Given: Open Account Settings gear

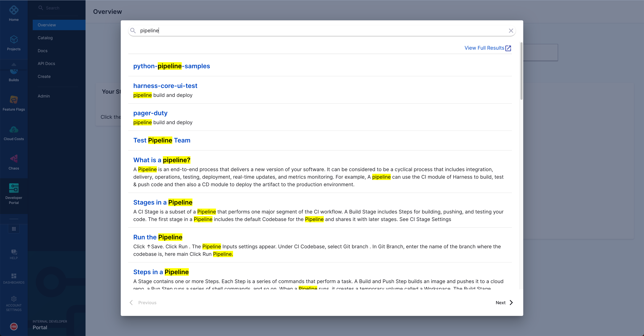Looking at the screenshot, I should 14,299.
